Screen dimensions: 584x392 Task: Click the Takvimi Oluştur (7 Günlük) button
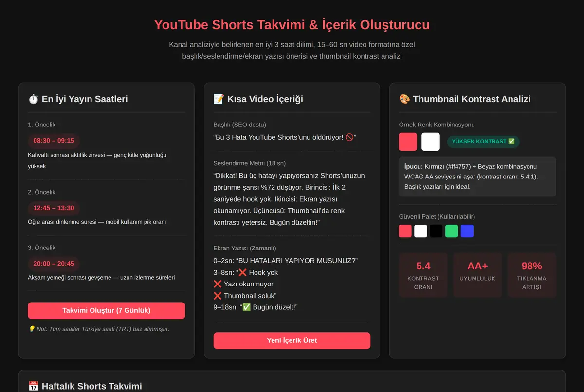(x=107, y=310)
